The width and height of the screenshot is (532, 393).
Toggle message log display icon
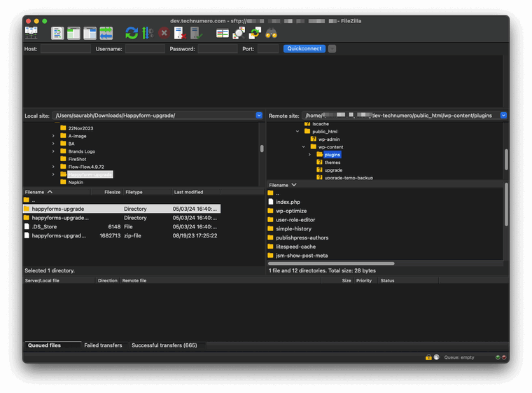tap(57, 34)
